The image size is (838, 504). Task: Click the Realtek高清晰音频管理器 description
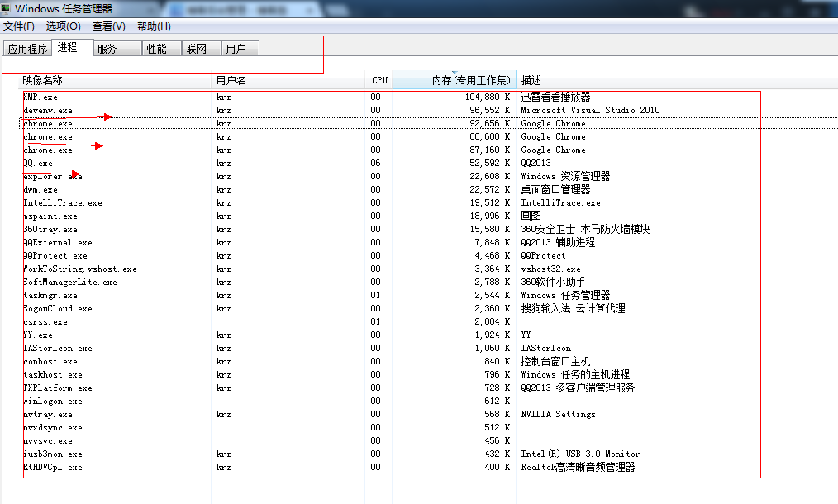point(579,467)
